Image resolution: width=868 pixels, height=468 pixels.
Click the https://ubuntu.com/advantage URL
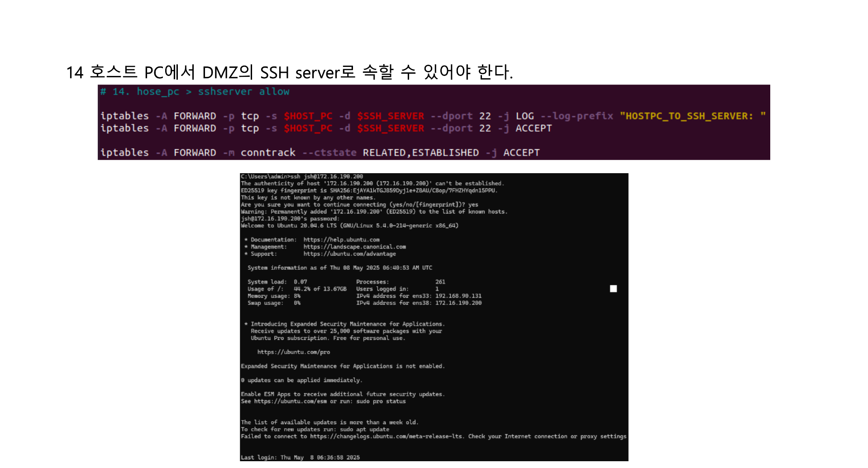pos(349,254)
